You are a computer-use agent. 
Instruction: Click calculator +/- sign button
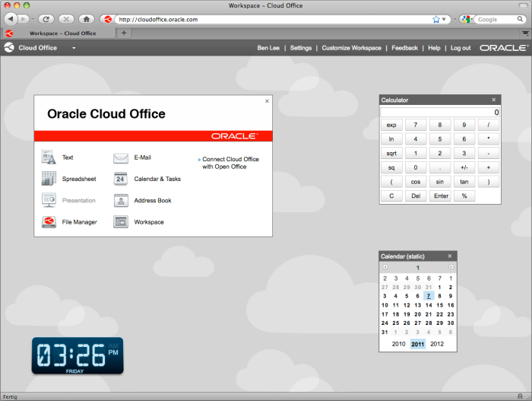click(464, 167)
